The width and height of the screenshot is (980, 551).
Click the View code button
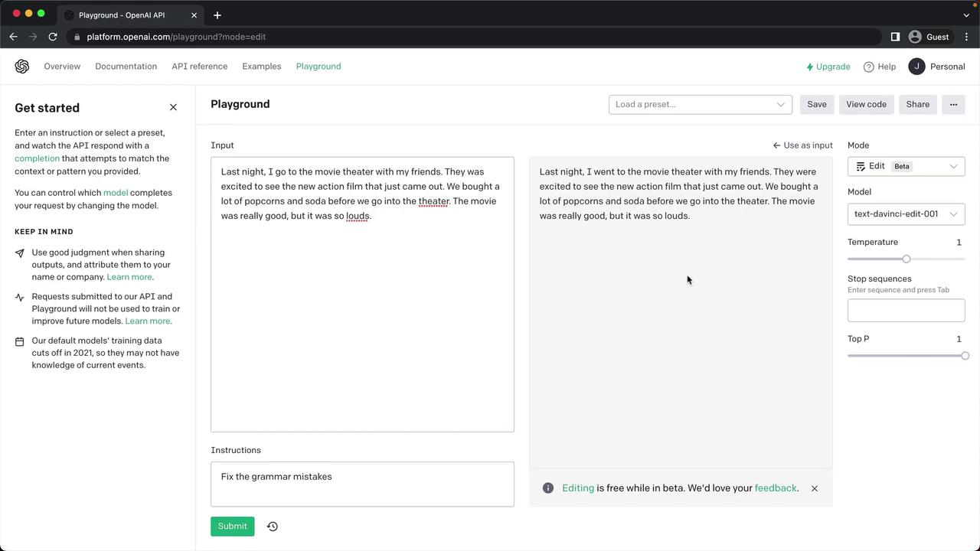pos(866,104)
